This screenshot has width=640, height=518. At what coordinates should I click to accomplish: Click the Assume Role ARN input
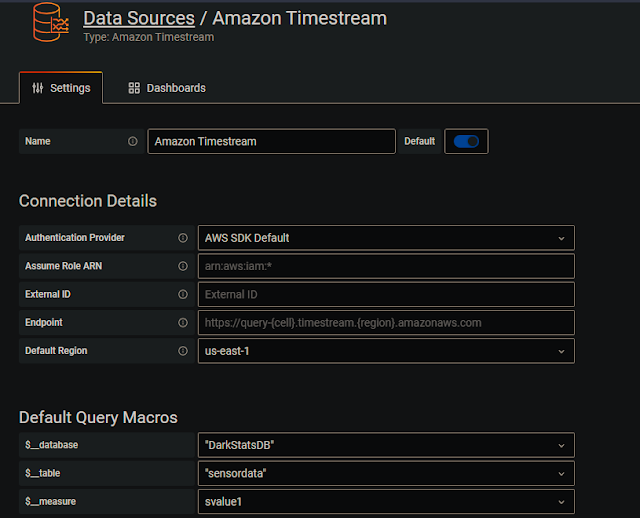click(386, 266)
